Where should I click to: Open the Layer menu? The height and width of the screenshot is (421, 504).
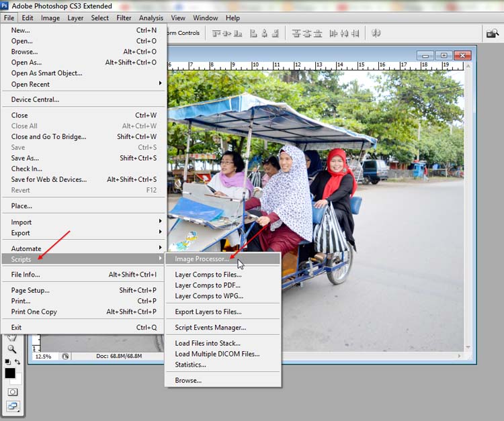tap(75, 18)
